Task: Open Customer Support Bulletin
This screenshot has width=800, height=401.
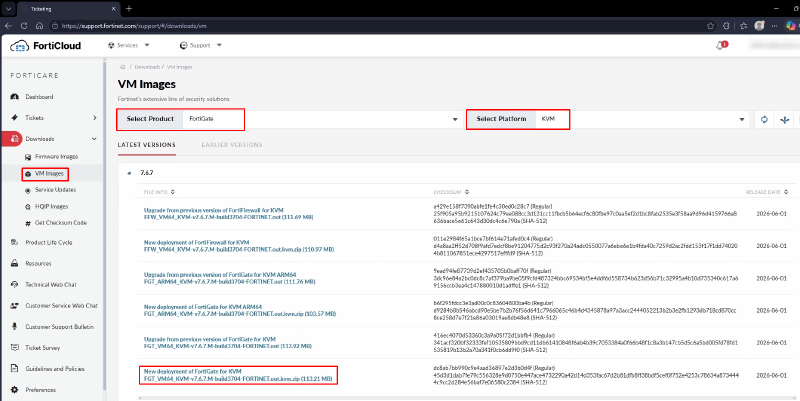Action: tap(59, 327)
